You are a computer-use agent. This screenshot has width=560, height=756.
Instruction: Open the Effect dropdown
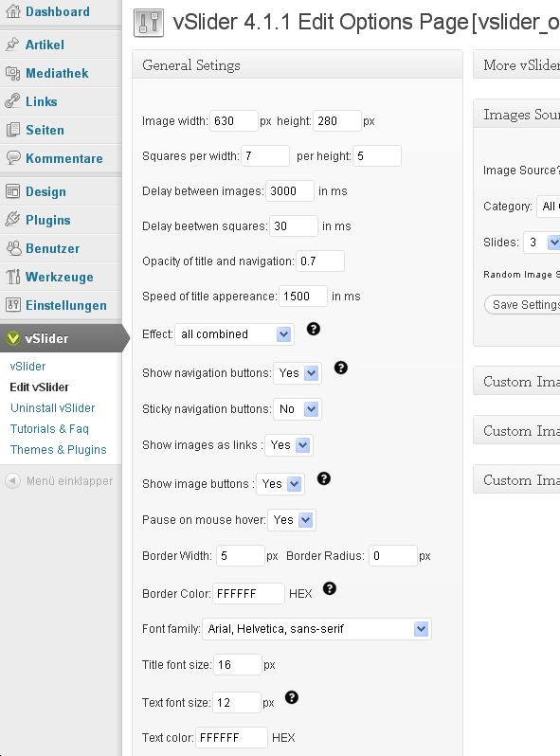[x=234, y=334]
